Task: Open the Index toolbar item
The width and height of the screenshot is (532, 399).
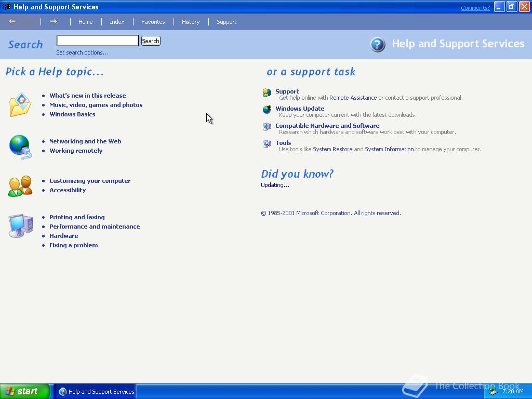Action: point(117,22)
